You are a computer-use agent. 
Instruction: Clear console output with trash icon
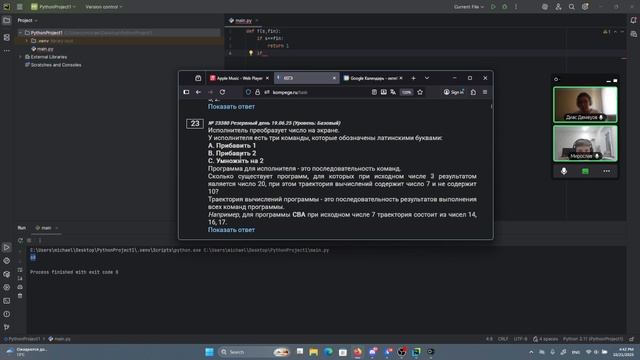(20, 296)
